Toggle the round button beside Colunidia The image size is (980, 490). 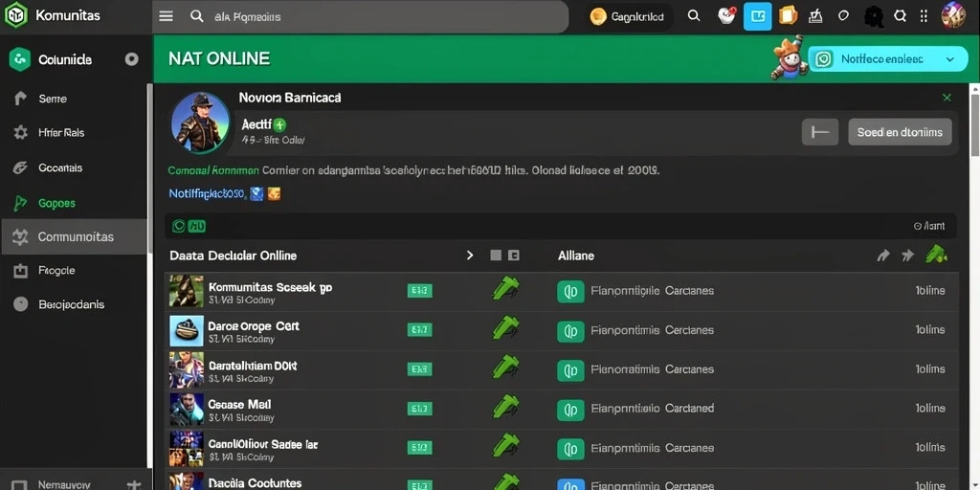point(131,59)
